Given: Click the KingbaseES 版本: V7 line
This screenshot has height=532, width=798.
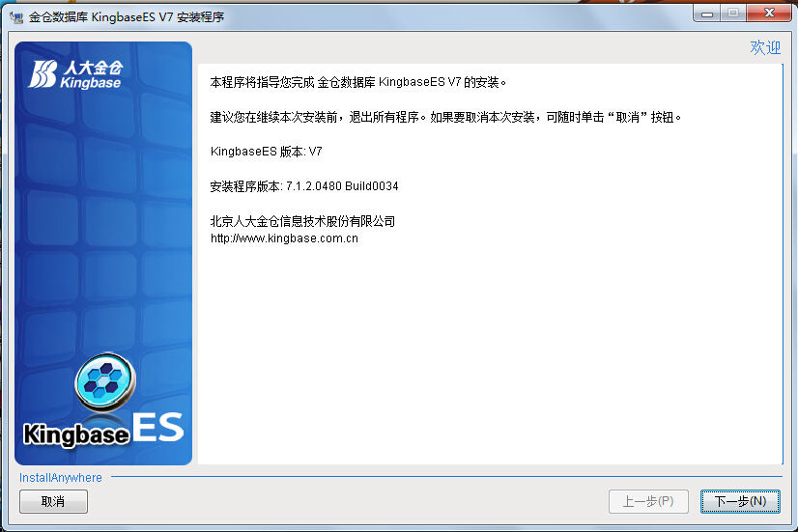Looking at the screenshot, I should pyautogui.click(x=267, y=152).
